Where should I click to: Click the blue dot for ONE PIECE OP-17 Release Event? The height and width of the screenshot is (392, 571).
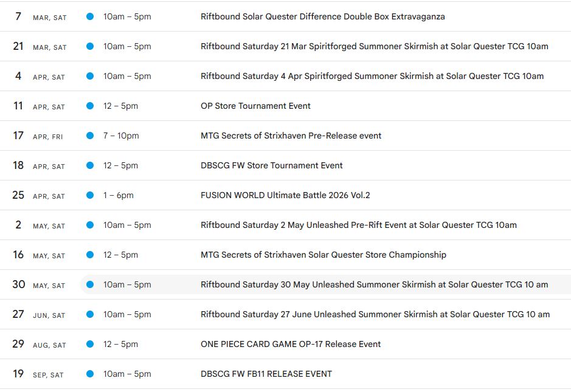90,344
